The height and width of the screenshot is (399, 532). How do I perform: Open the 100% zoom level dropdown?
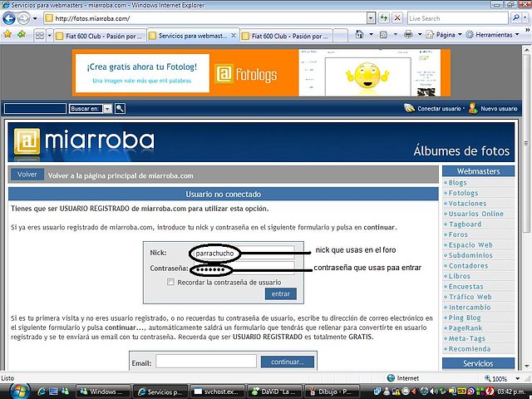pyautogui.click(x=517, y=378)
